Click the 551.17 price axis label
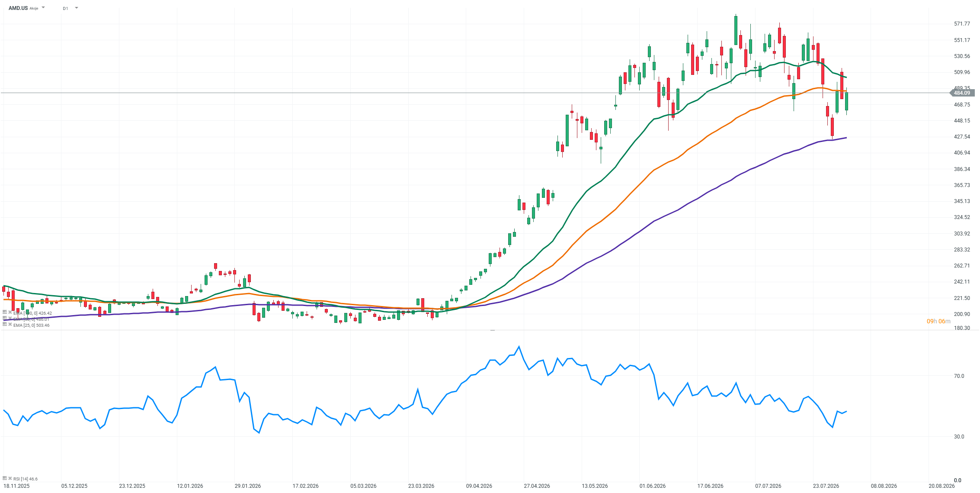980x493 pixels. 962,40
